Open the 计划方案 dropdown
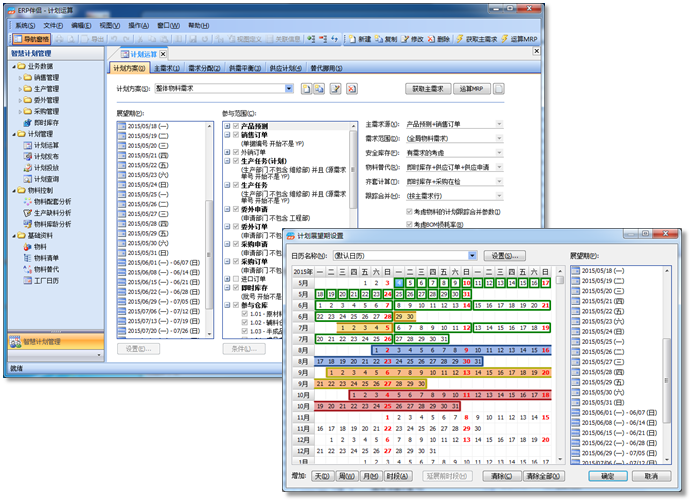Viewport: 692px width, 502px height. (289, 89)
